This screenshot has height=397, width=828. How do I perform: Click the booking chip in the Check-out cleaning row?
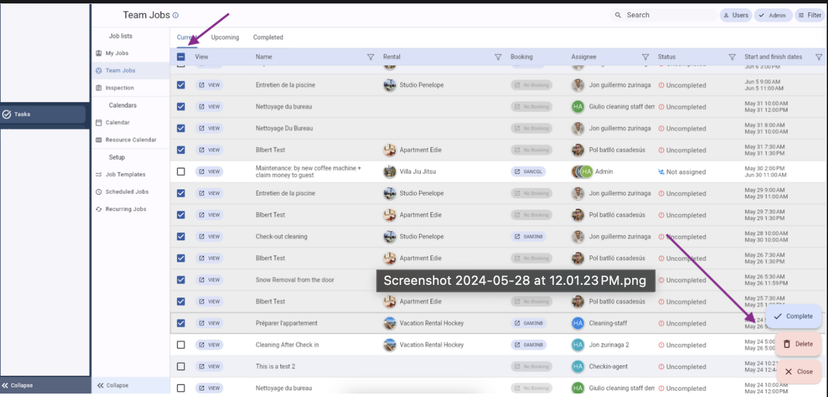[x=529, y=237]
